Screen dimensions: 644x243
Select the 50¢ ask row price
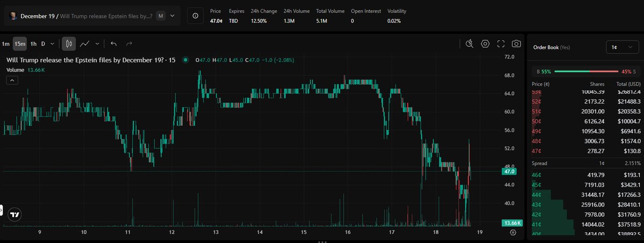point(537,121)
